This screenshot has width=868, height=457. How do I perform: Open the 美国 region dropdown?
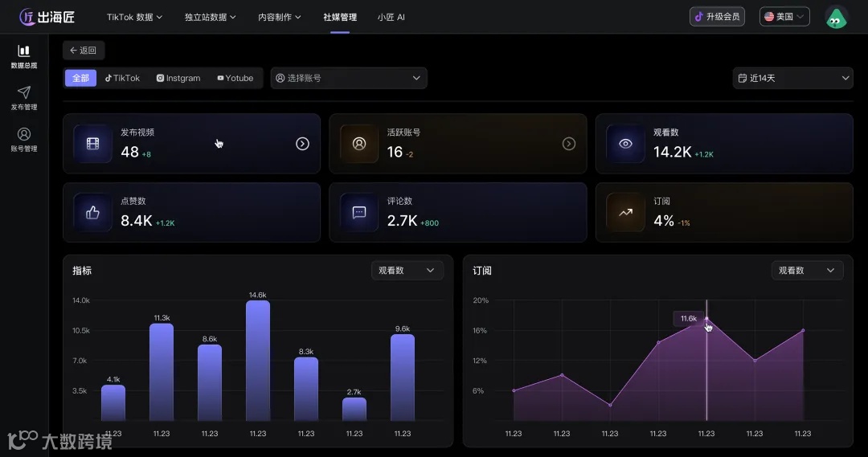coord(784,17)
